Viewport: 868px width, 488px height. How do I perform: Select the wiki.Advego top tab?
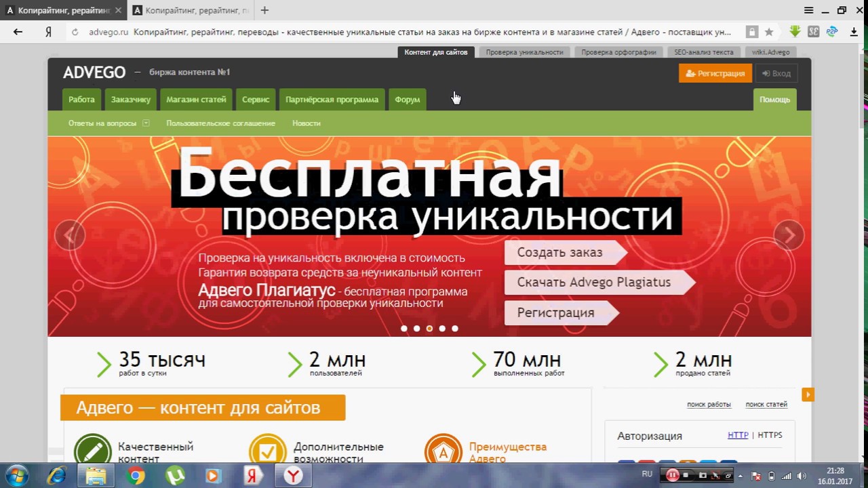pos(770,52)
